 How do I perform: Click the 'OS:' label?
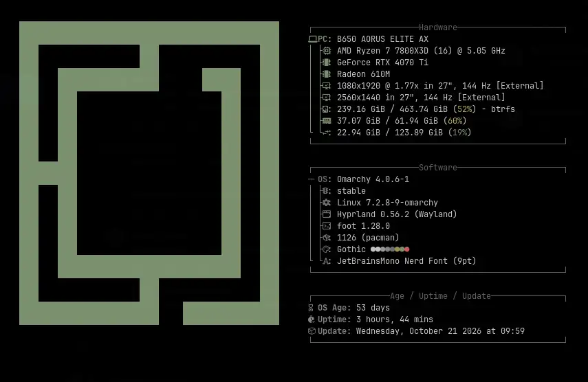(x=325, y=179)
